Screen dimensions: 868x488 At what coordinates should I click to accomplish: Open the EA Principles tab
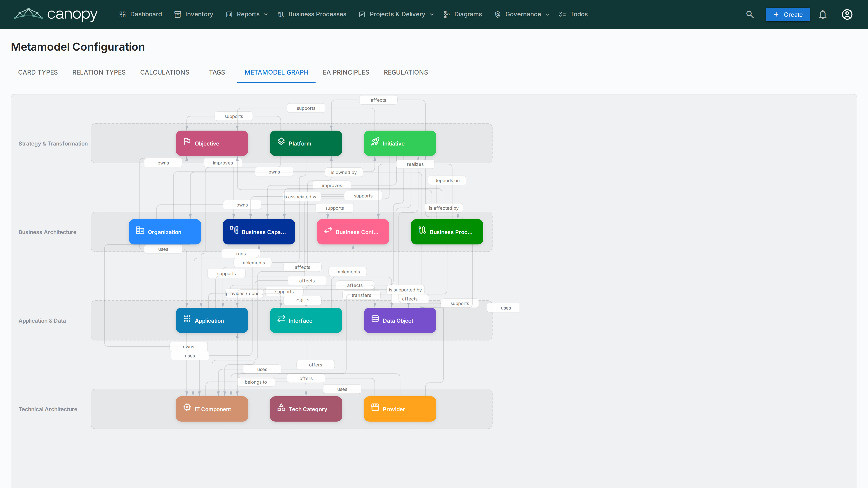tap(346, 72)
